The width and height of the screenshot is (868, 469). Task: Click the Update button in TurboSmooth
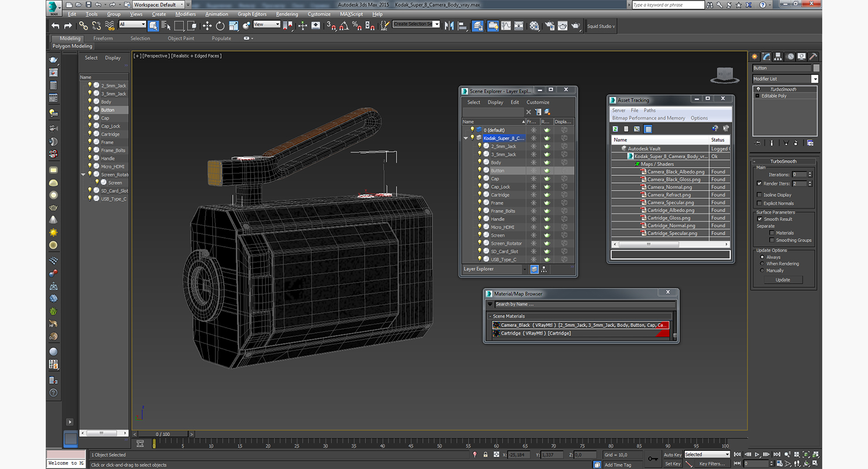[x=783, y=280]
